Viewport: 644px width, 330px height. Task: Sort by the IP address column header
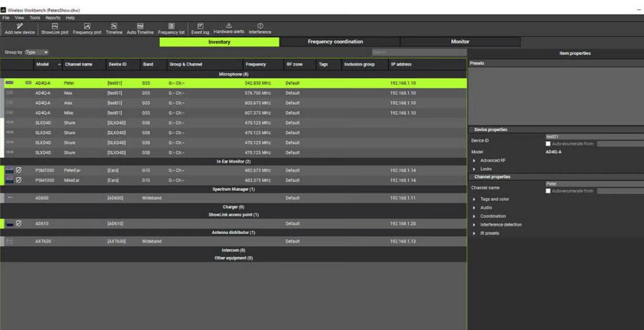pyautogui.click(x=427, y=64)
